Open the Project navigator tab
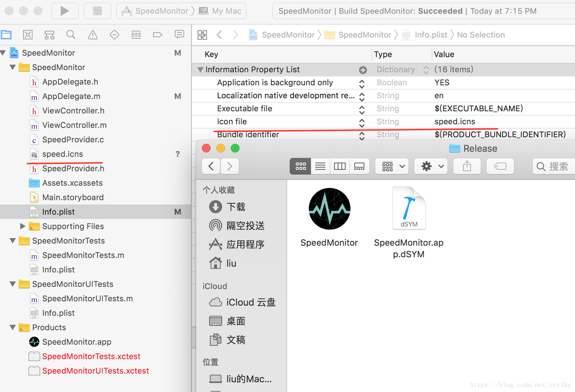This screenshot has width=575, height=392. pyautogui.click(x=6, y=35)
